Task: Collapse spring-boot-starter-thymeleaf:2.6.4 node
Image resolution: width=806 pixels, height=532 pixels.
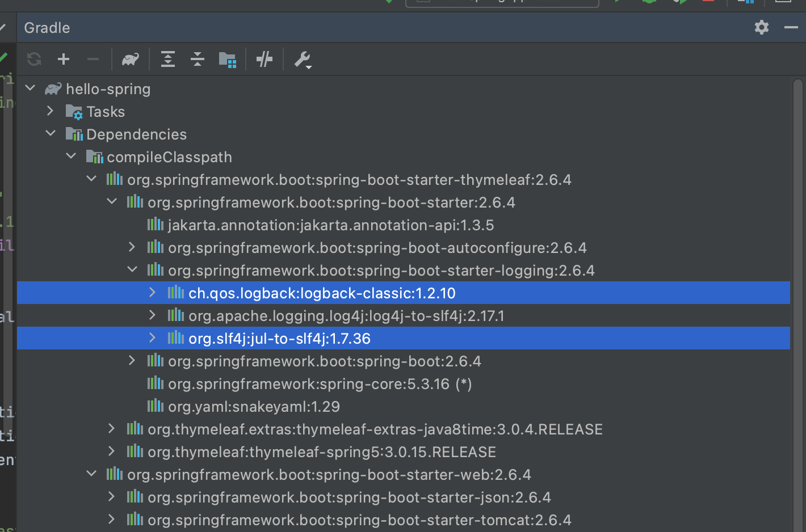Action: 91,179
